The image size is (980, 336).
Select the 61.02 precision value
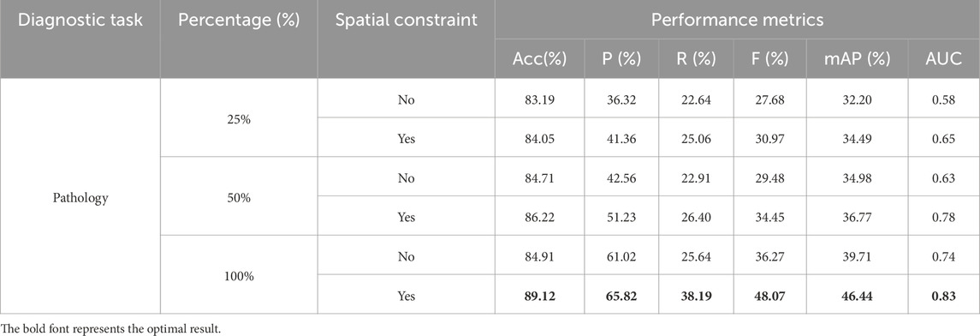tap(621, 256)
